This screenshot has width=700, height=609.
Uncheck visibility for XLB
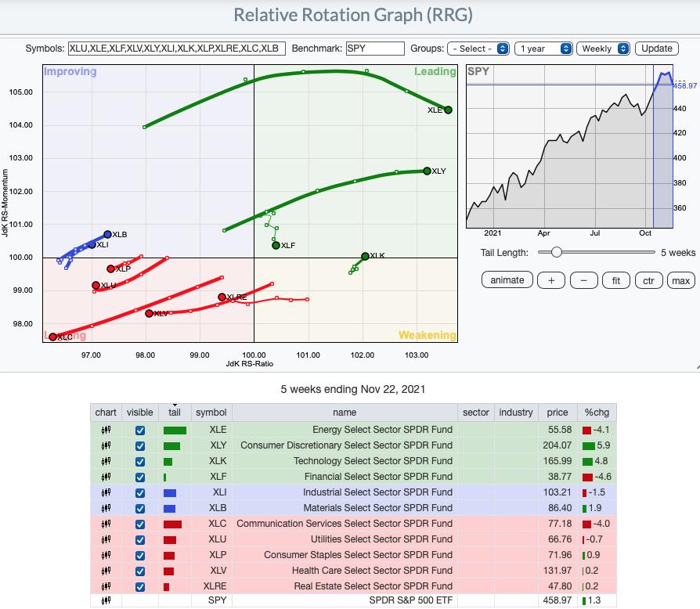[139, 509]
